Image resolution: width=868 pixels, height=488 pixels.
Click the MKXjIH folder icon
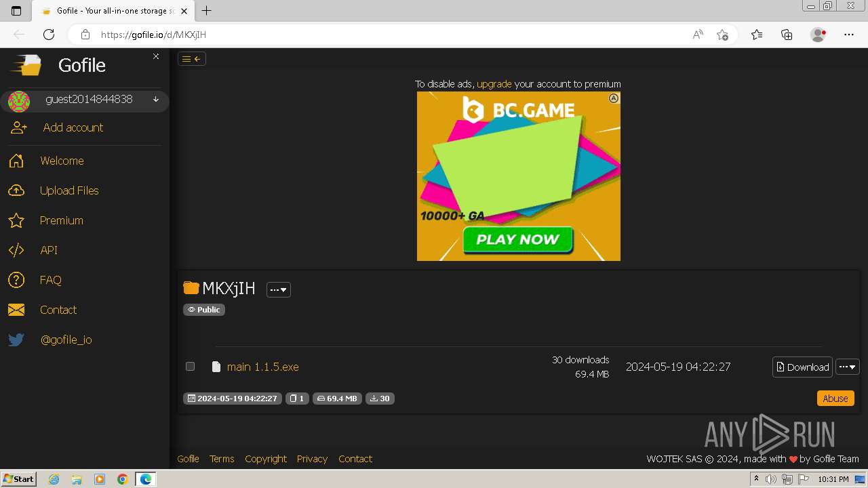191,288
